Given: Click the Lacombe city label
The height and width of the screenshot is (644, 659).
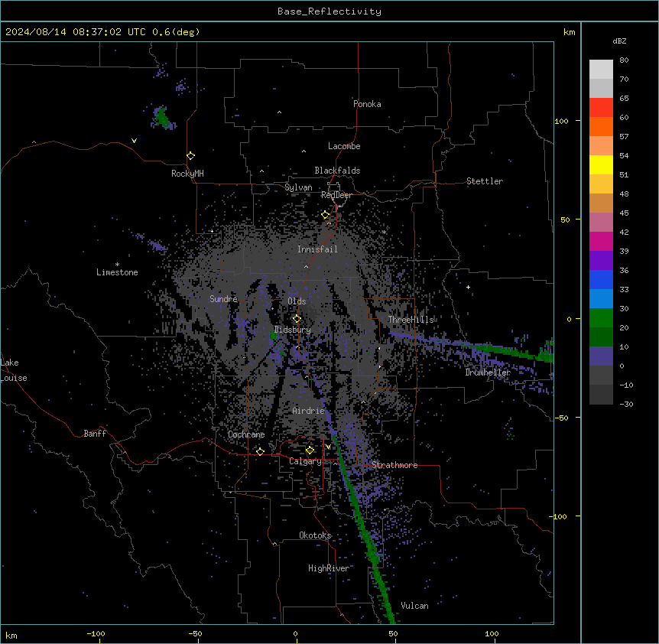Looking at the screenshot, I should (344, 146).
